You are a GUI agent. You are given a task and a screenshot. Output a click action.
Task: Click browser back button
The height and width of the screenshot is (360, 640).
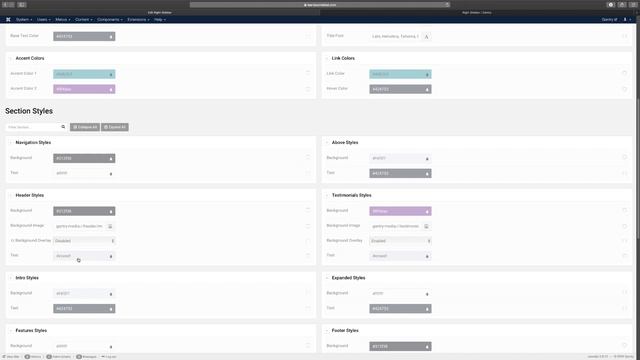click(5, 4)
